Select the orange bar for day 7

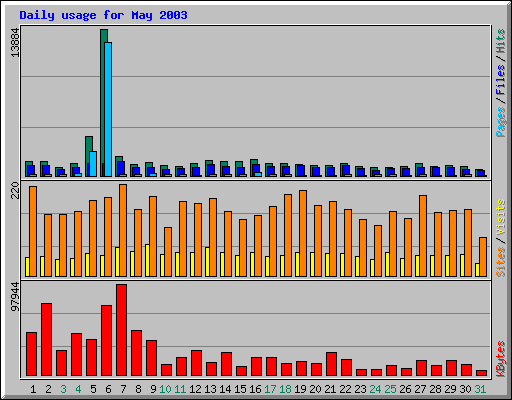[123, 230]
